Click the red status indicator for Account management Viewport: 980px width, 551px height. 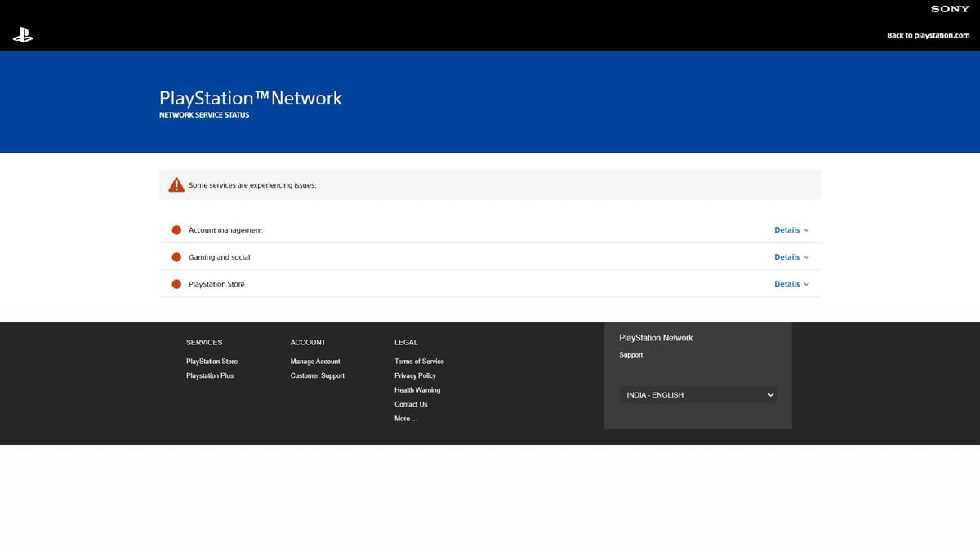tap(176, 229)
